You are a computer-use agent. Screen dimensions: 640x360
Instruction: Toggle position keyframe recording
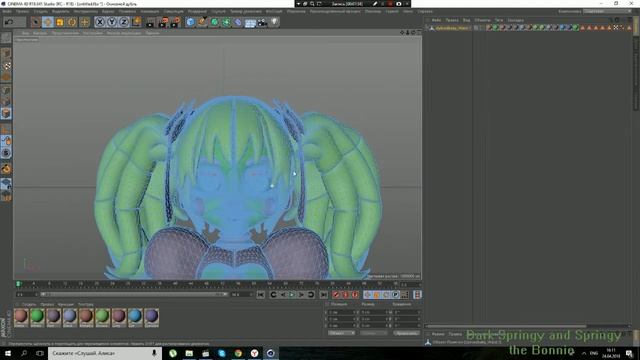[x=367, y=295]
